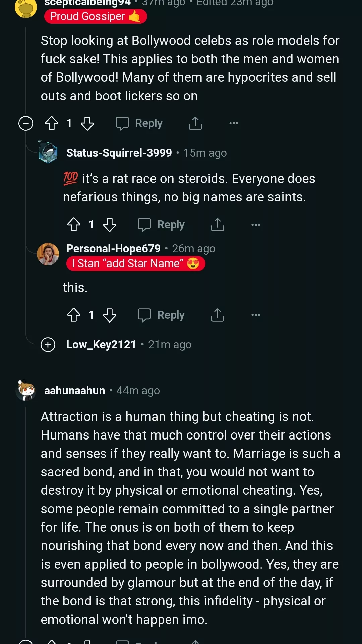This screenshot has height=644, width=362.
Task: Expand Low_Key2121's collapsed comment
Action: coord(48,345)
